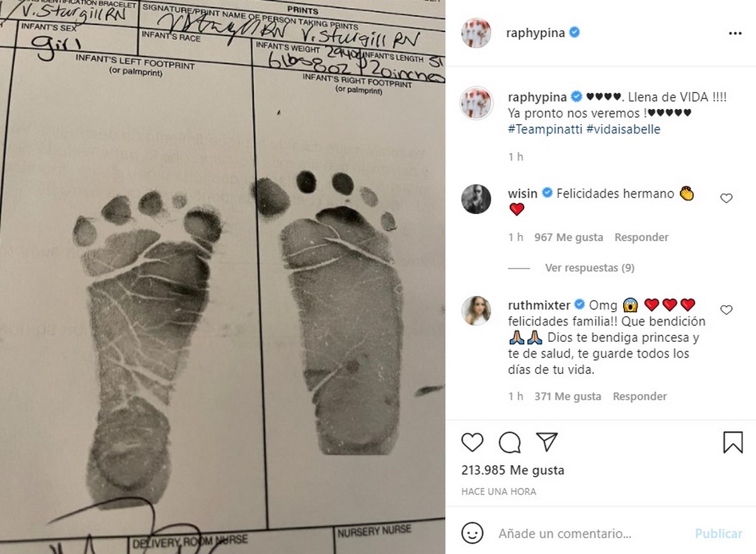Open the baby footprints photo
Screen dimensions: 756x554
[x=222, y=277]
